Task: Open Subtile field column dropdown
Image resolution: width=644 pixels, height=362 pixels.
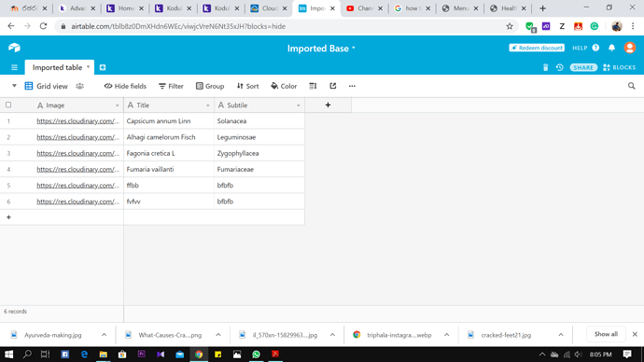Action: coord(299,105)
